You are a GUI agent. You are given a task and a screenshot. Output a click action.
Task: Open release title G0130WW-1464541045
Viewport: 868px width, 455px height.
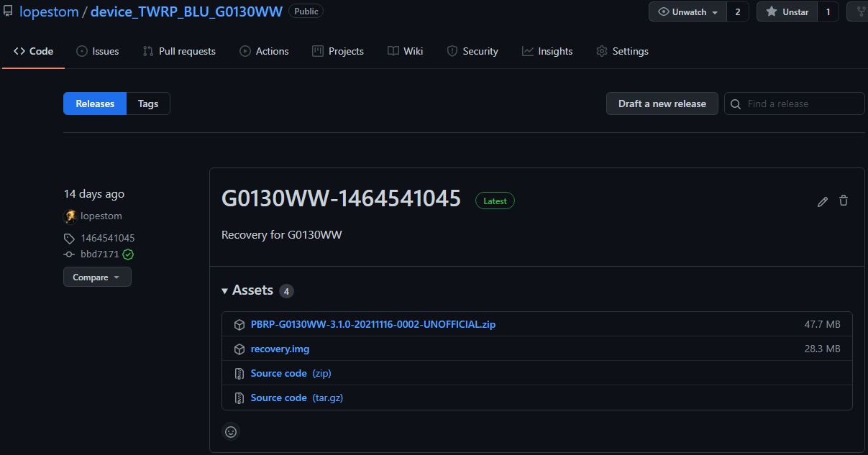coord(341,198)
